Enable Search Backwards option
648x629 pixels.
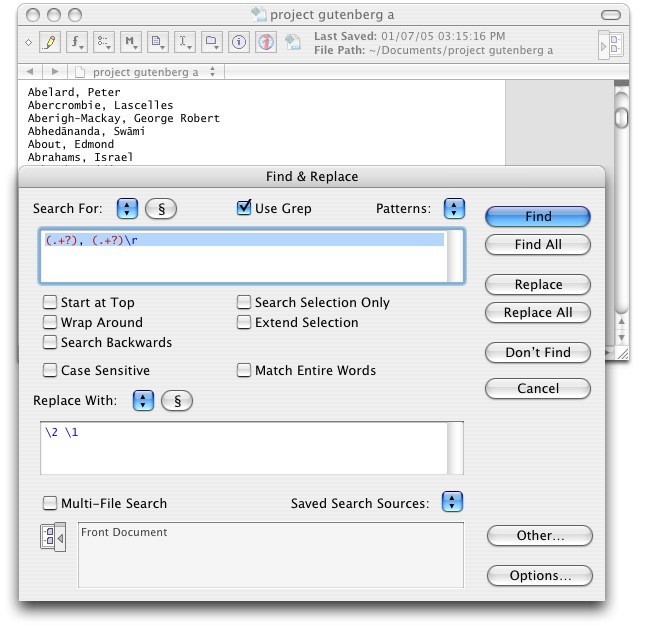point(50,342)
